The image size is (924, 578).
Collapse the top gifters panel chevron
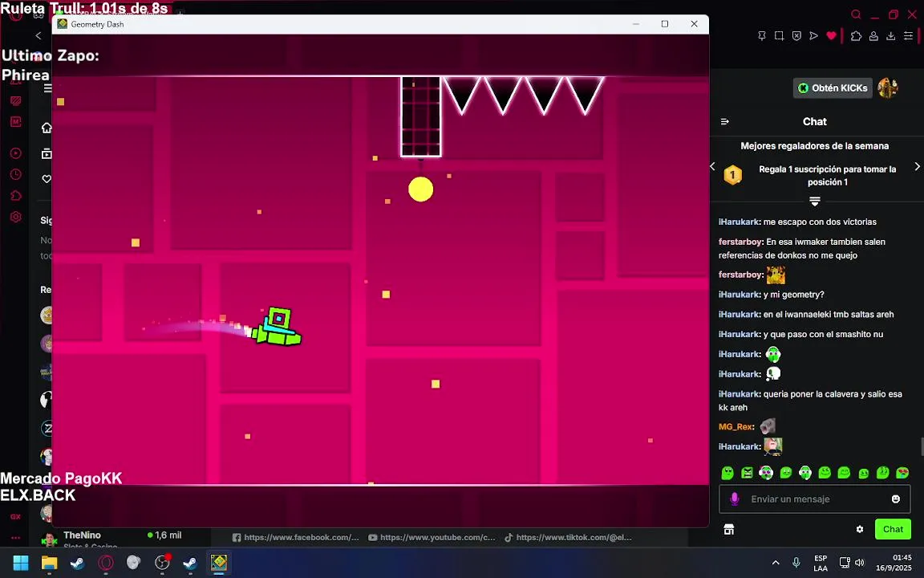click(814, 201)
